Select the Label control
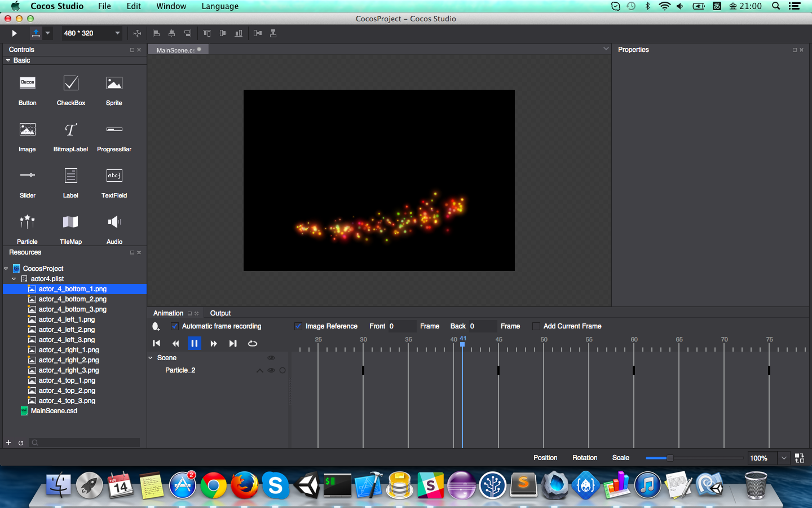This screenshot has width=812, height=508. [x=71, y=183]
